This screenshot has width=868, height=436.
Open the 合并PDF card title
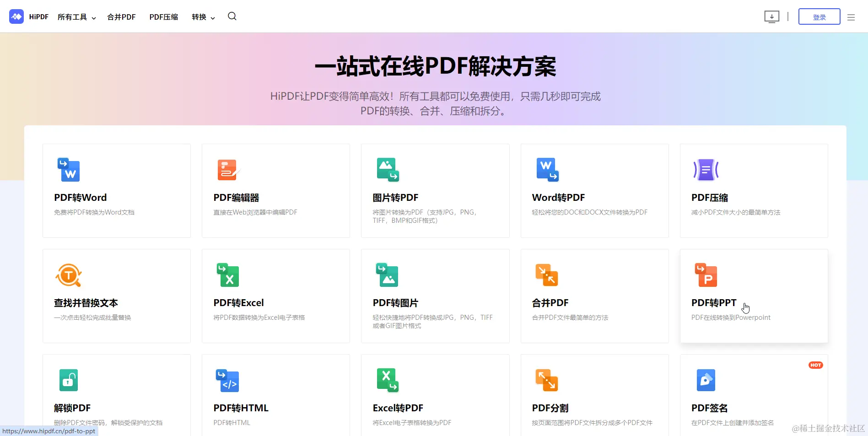[550, 303]
